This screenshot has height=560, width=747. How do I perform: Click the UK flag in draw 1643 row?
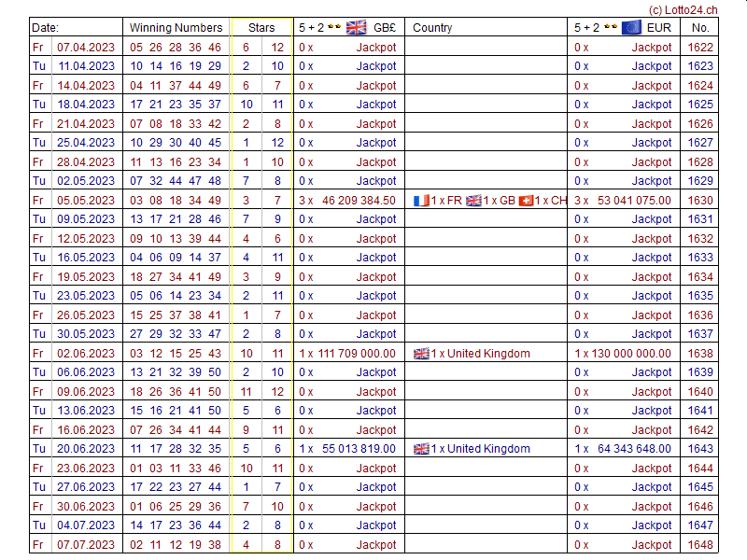pos(421,449)
